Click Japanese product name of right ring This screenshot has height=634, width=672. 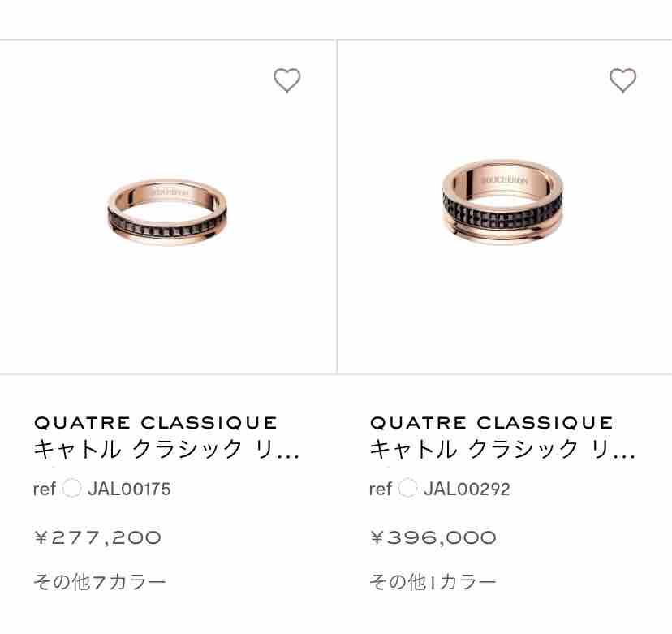tap(502, 450)
